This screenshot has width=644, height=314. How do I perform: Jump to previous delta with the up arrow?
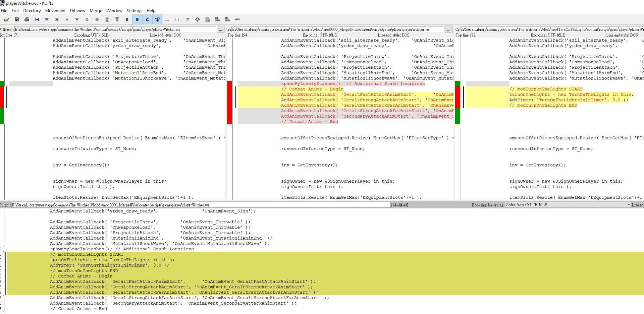tap(67, 19)
